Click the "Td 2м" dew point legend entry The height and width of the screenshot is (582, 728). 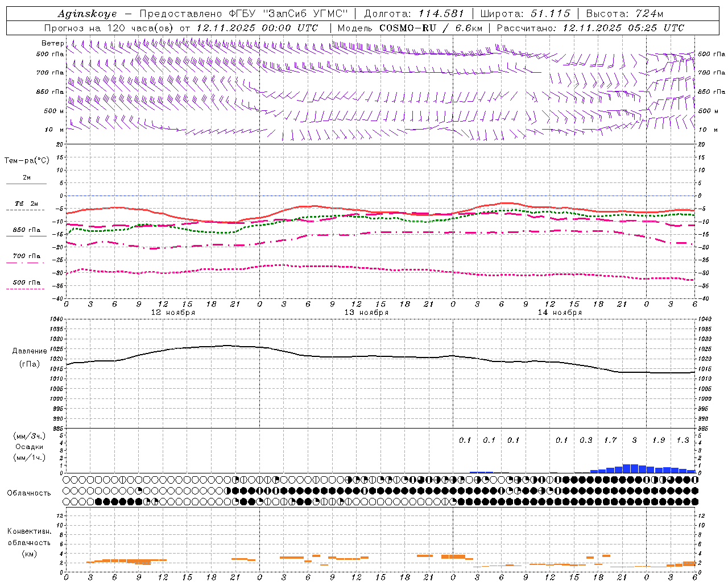(27, 203)
